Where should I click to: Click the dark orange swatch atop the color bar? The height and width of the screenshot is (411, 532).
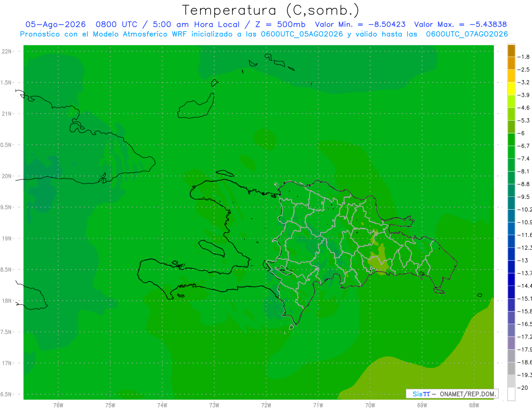(x=511, y=51)
